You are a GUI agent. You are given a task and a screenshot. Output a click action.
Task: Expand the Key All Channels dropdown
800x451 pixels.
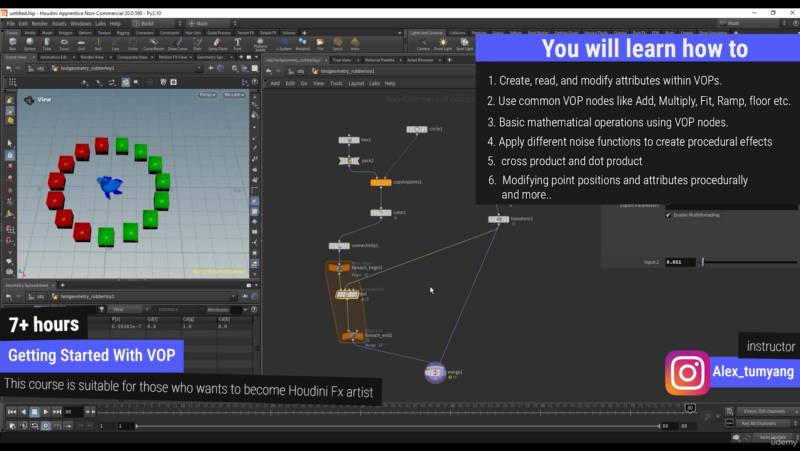[767, 423]
